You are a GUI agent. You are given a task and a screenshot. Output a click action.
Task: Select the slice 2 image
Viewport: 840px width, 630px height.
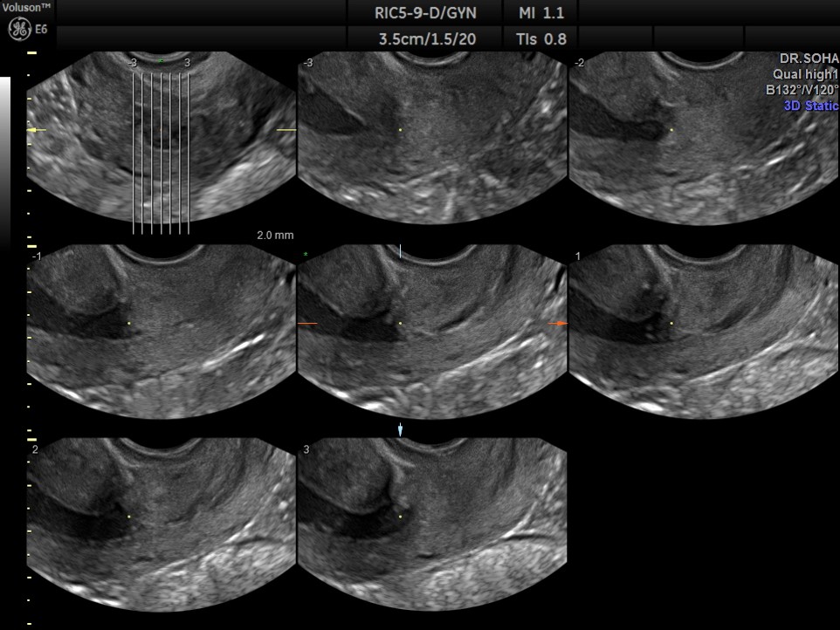click(x=161, y=524)
